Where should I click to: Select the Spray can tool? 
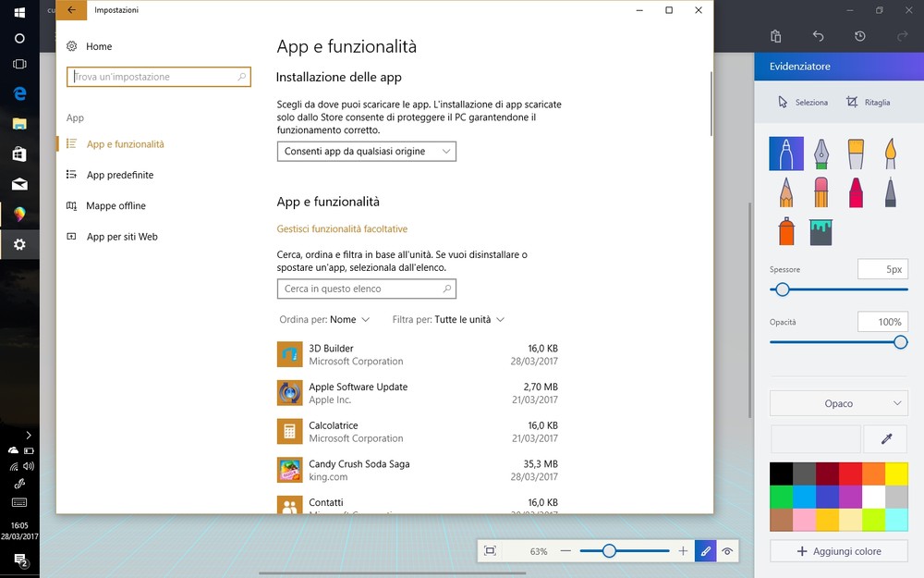coord(786,230)
